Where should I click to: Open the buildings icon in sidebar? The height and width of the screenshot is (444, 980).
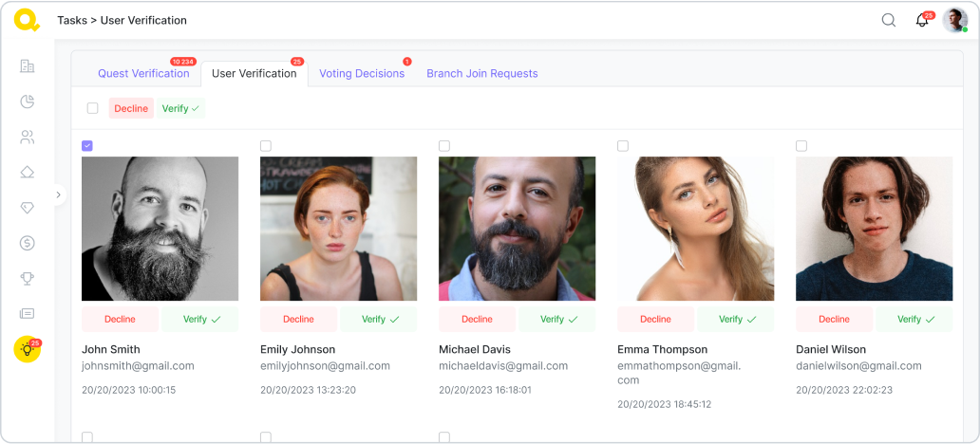pos(28,66)
